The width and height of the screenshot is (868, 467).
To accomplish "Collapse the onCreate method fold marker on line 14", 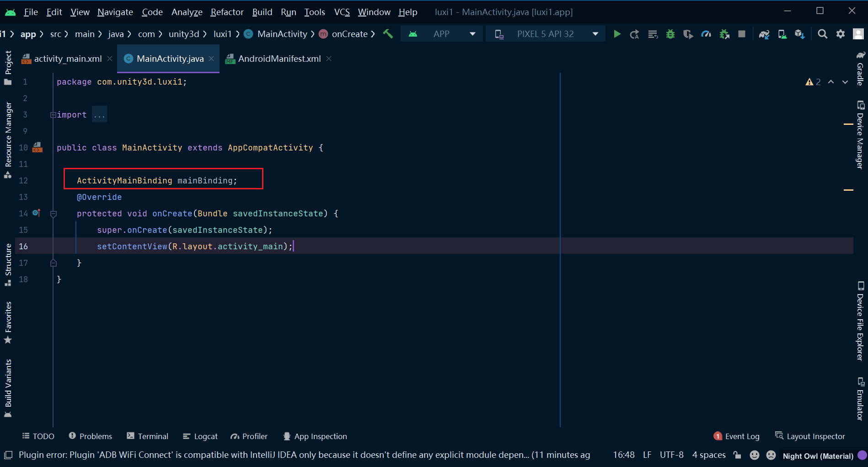I will pos(53,214).
